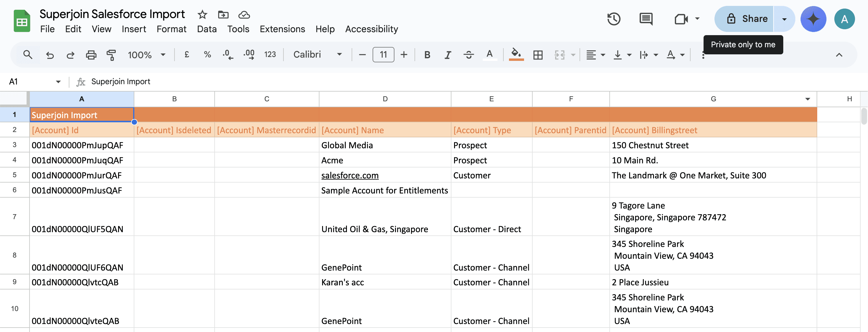Open text rotation dropdown
The width and height of the screenshot is (868, 332).
675,55
